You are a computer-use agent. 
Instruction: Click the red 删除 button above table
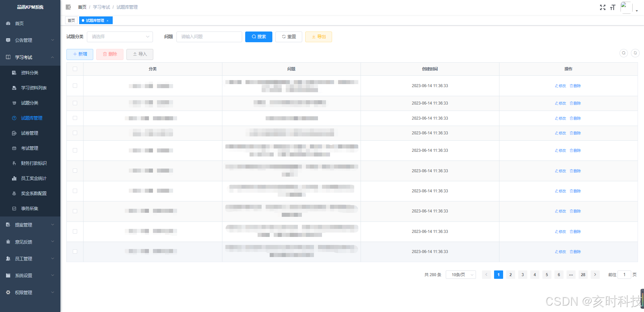tap(110, 54)
